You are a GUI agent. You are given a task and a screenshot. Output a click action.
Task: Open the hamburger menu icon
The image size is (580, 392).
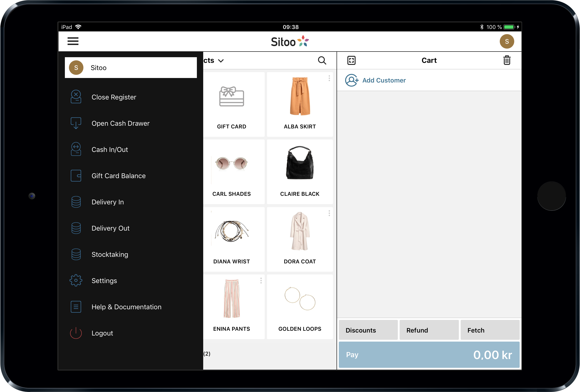coord(73,41)
